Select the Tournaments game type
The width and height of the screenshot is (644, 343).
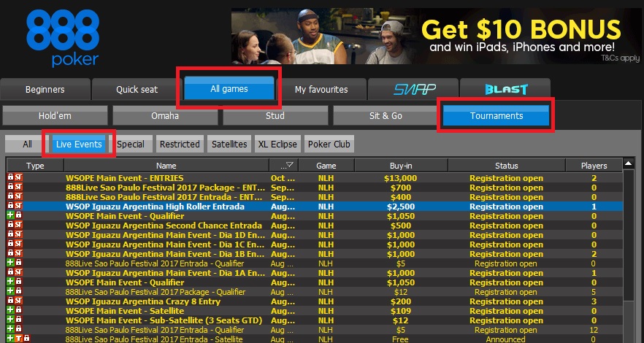click(497, 116)
